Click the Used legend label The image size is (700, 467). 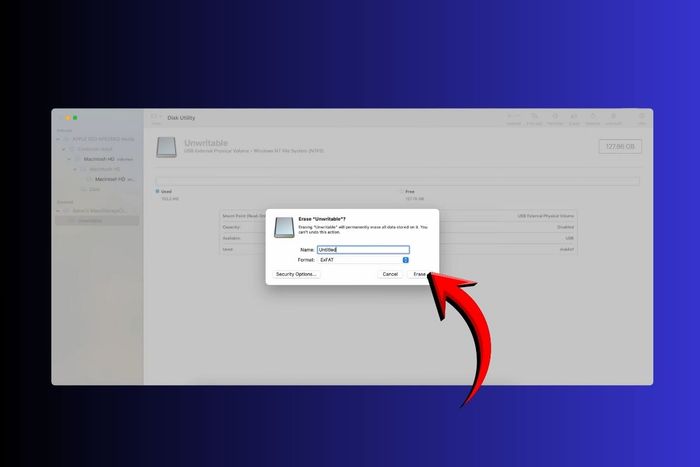tap(166, 192)
